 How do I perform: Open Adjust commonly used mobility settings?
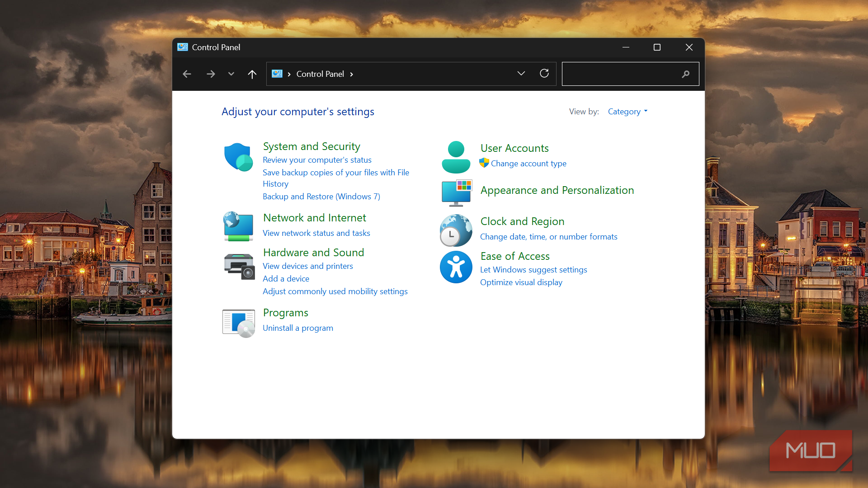[335, 291]
